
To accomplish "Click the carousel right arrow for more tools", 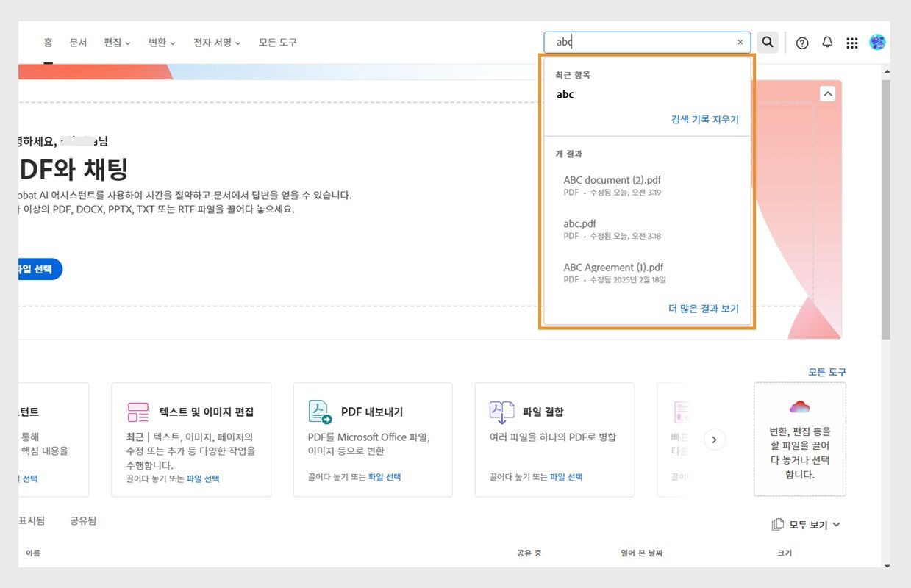I will [713, 440].
